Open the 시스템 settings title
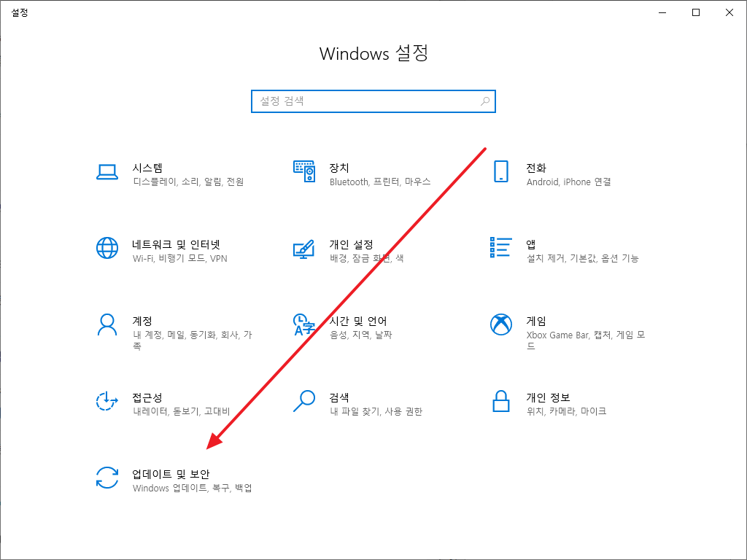This screenshot has height=560, width=747. click(x=147, y=168)
